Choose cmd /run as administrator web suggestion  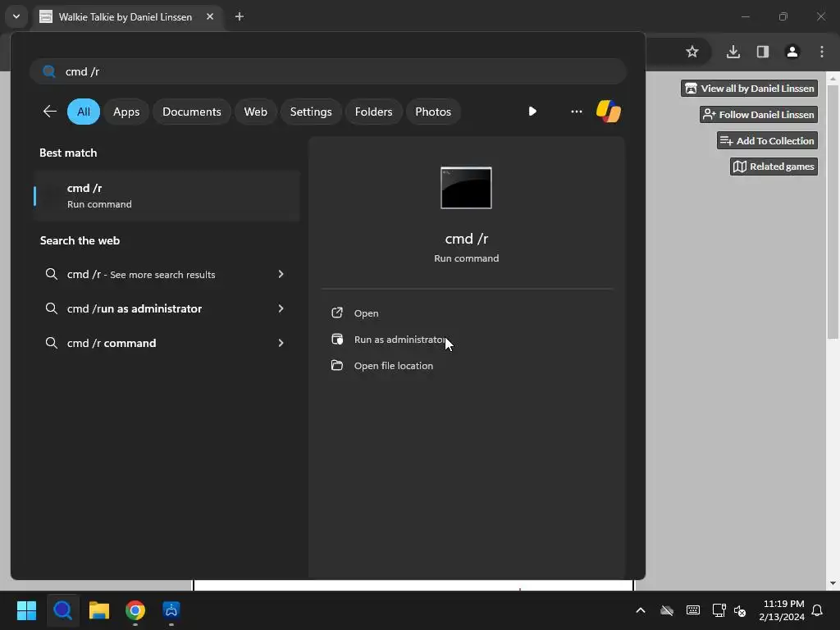pyautogui.click(x=135, y=308)
